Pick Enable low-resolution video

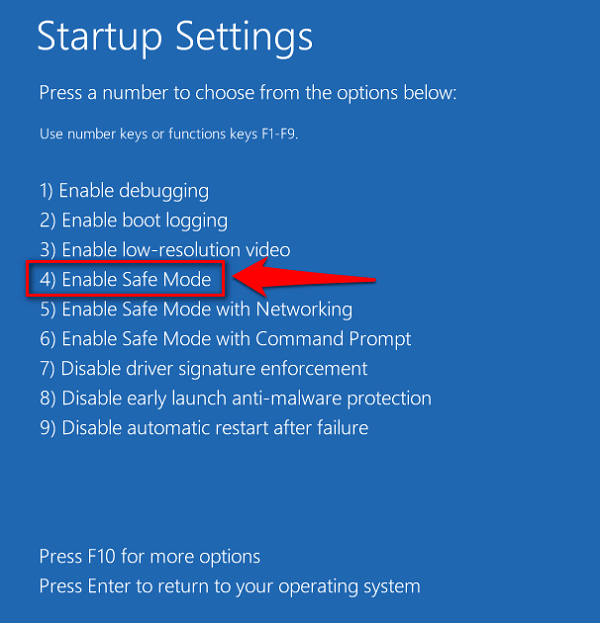point(165,250)
